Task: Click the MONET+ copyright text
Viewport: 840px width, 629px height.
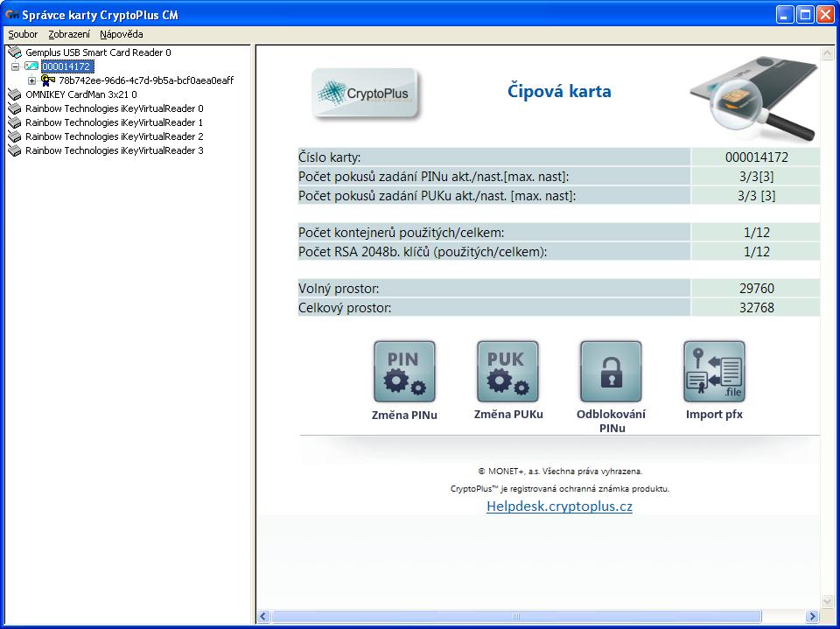Action: tap(559, 472)
